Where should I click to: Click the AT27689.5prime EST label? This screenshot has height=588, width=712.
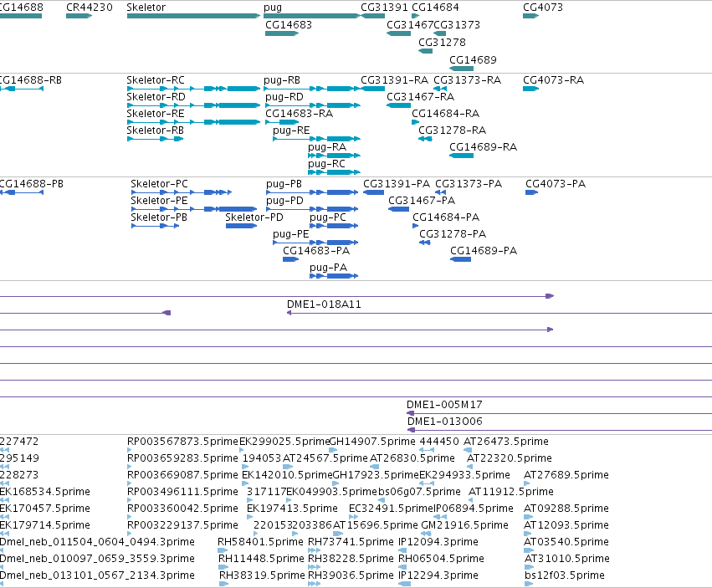tap(566, 475)
